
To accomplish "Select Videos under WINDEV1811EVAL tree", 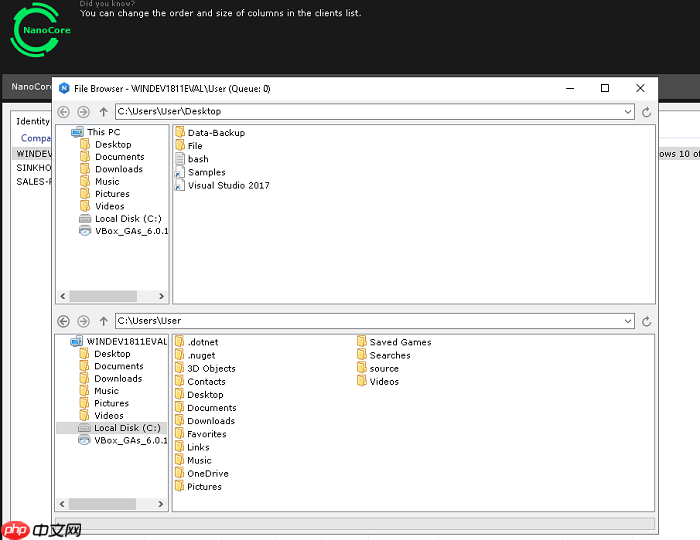I will (101, 415).
